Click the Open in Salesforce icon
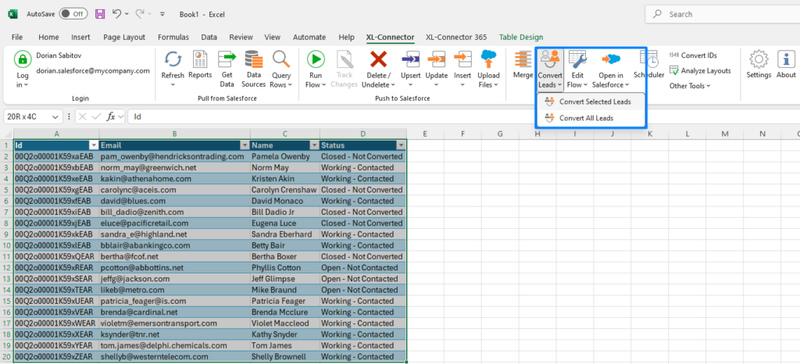 pyautogui.click(x=611, y=59)
